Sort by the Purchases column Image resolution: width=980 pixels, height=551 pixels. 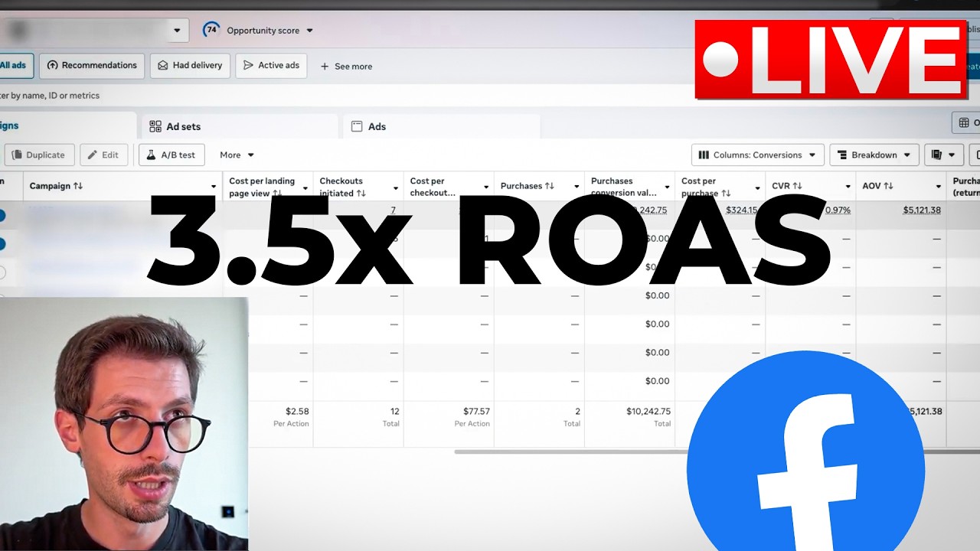[528, 186]
